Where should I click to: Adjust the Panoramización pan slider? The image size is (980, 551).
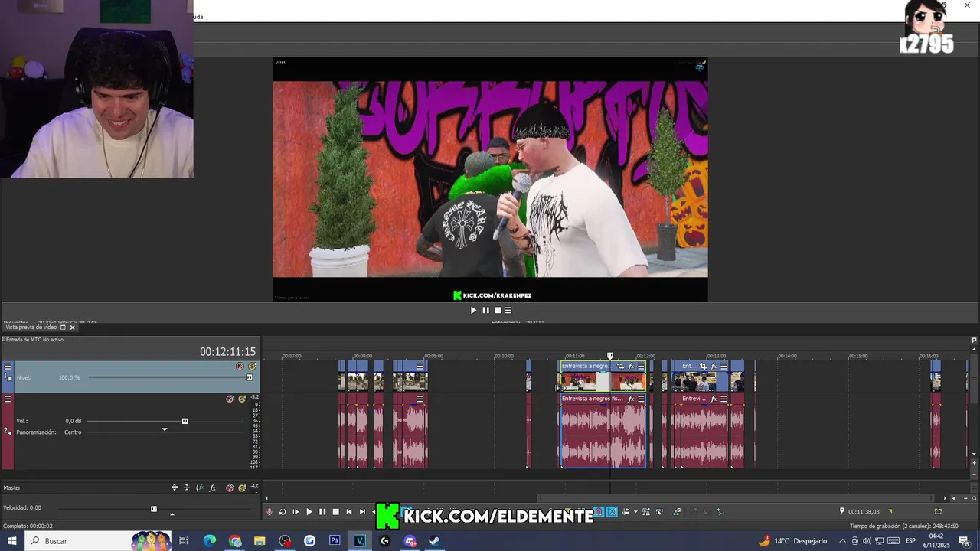tap(164, 430)
